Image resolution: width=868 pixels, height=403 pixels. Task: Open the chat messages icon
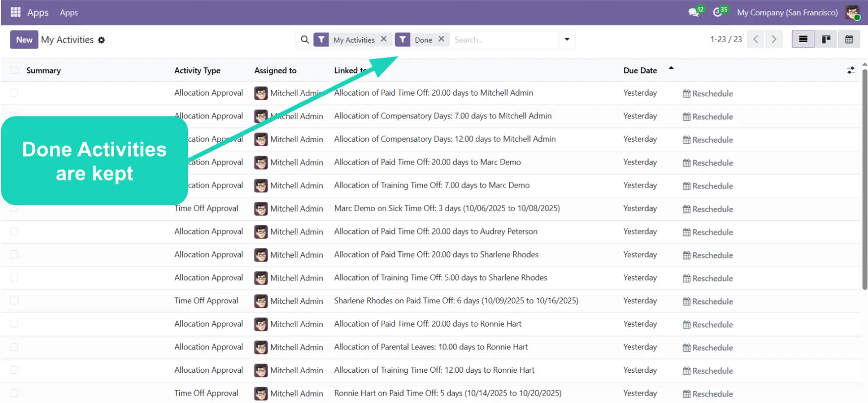(x=693, y=12)
